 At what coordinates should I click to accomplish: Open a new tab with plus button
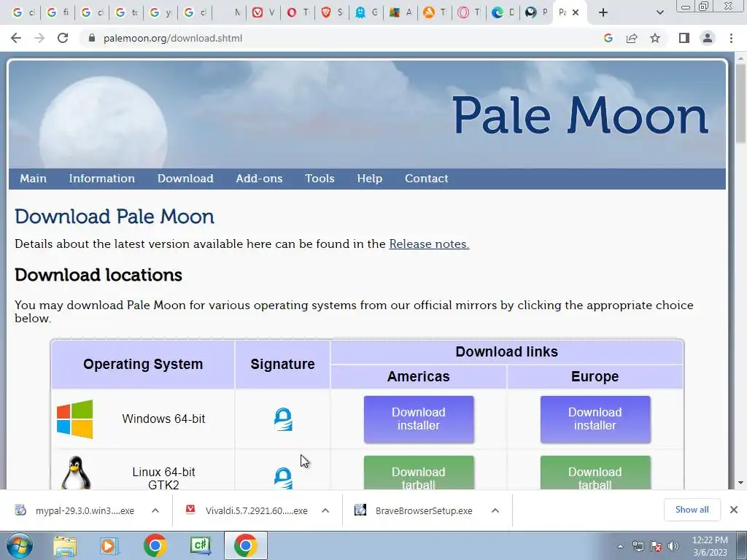(x=603, y=13)
